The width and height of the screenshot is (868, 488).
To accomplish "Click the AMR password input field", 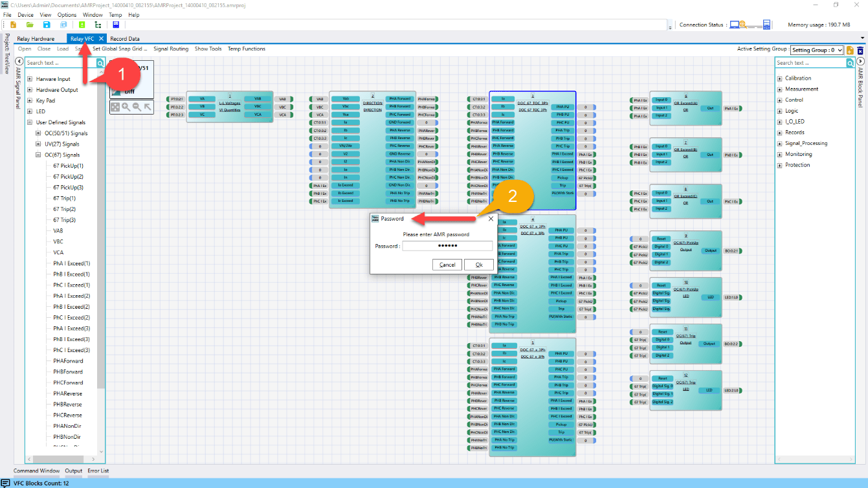I will tap(447, 246).
